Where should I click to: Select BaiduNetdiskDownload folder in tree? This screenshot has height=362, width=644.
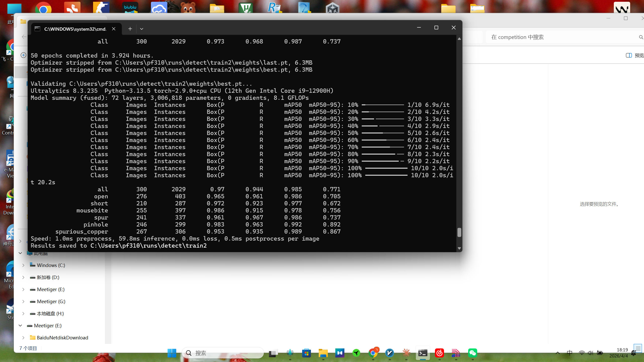(62, 338)
